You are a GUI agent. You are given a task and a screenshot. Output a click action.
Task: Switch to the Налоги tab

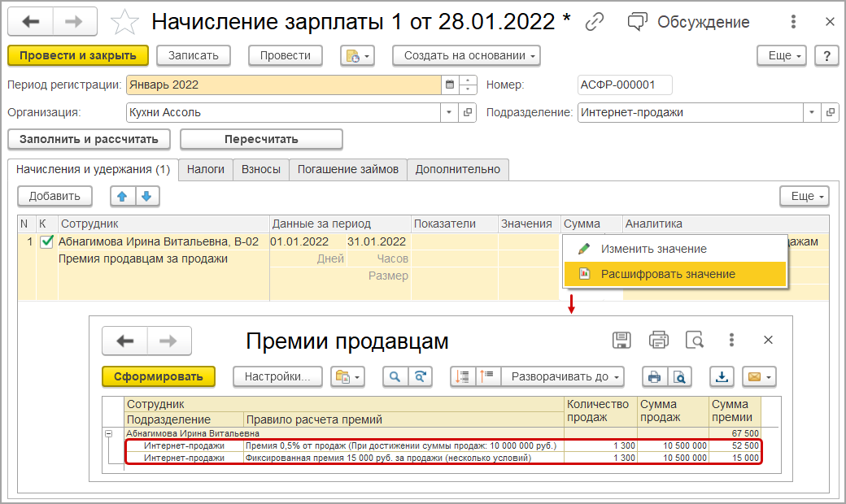(206, 169)
